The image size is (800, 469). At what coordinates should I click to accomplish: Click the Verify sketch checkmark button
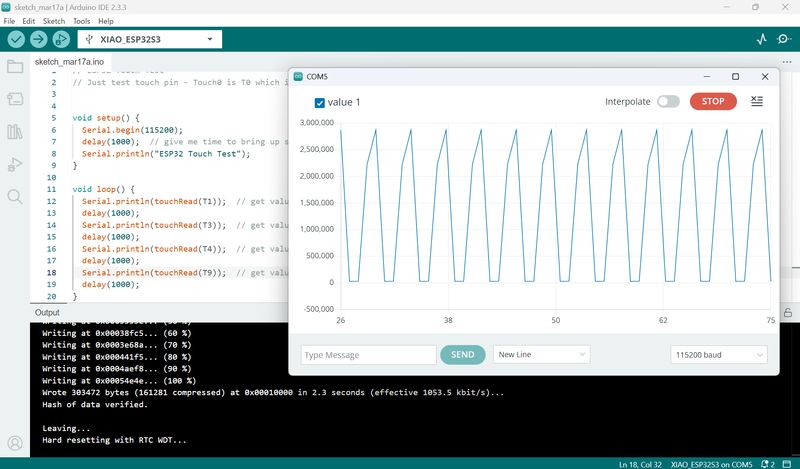(x=16, y=39)
